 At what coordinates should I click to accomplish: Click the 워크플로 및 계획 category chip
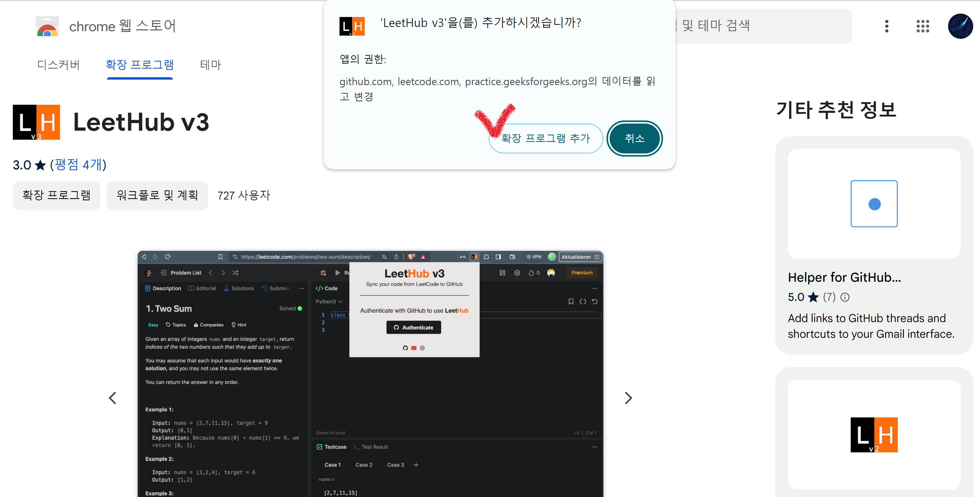pos(157,196)
